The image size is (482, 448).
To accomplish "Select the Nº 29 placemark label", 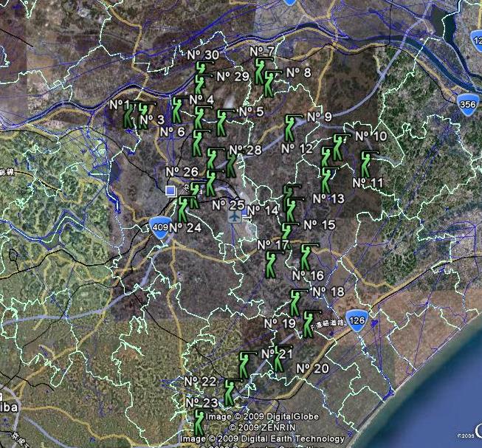I will click(x=231, y=76).
